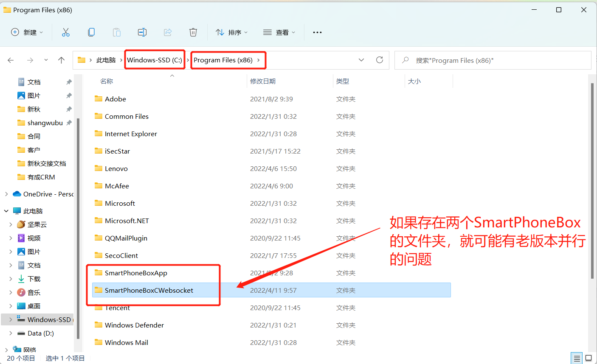Click the search Program Files (x86) box
Image resolution: width=597 pixels, height=364 pixels.
click(x=493, y=60)
